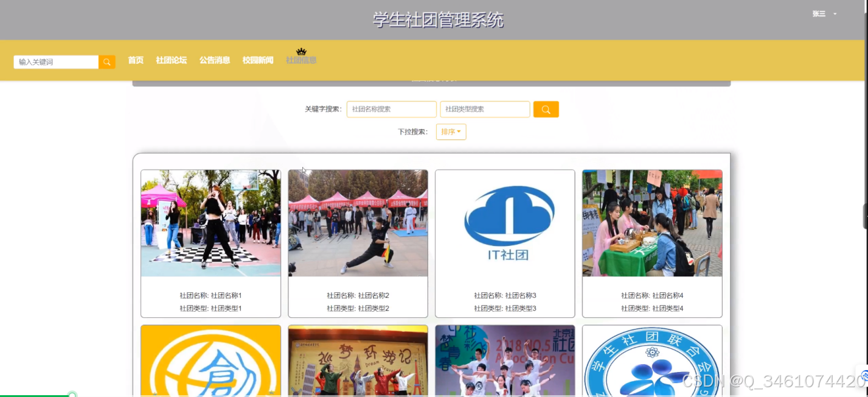
Task: Open the yellow circular logo club card
Action: click(210, 361)
